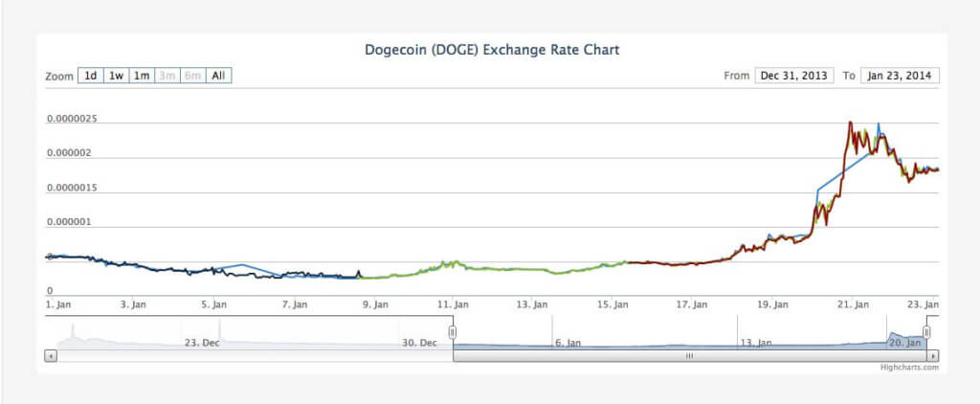Click the 30. Dec navigator label
980x404 pixels.
tap(419, 343)
